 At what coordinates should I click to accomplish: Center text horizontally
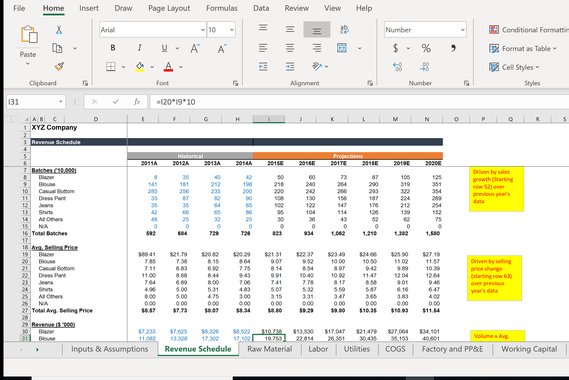(x=290, y=48)
